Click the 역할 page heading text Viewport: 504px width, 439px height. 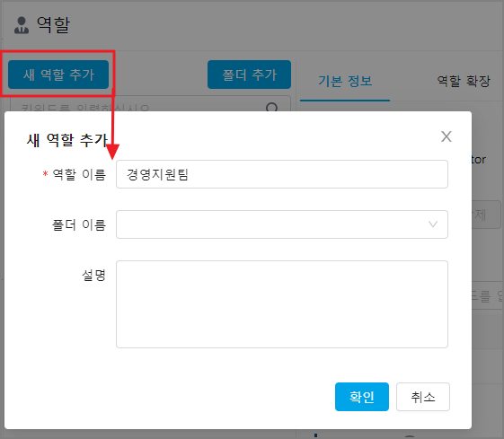click(53, 25)
